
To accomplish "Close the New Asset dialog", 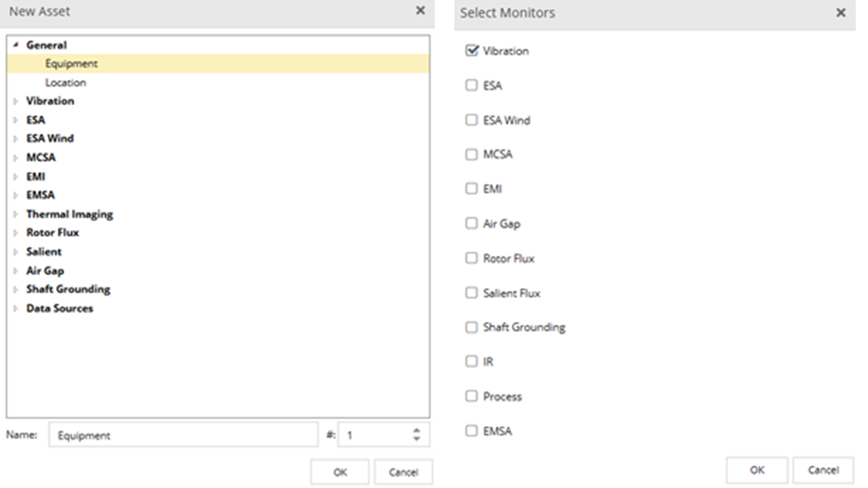I will coord(420,11).
